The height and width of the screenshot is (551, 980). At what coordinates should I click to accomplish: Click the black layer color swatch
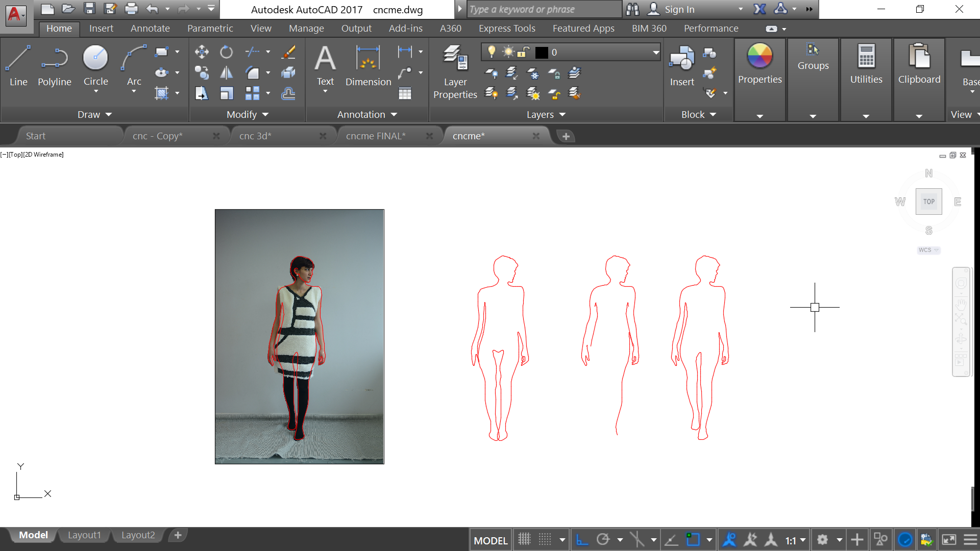(542, 52)
